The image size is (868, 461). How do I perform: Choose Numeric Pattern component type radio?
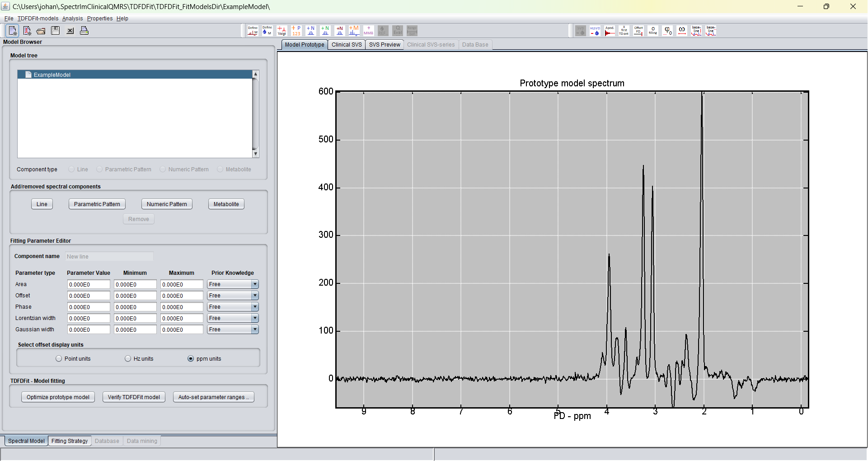click(x=163, y=169)
